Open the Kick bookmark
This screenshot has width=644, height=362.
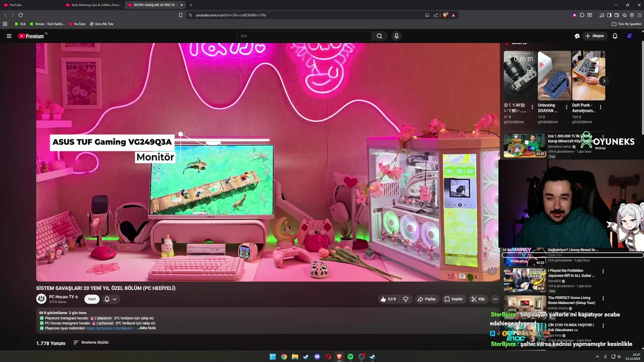(20, 24)
